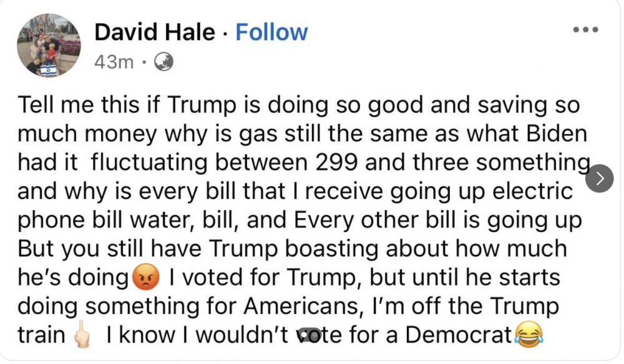
Task: Click the globe public audience icon
Action: click(163, 62)
